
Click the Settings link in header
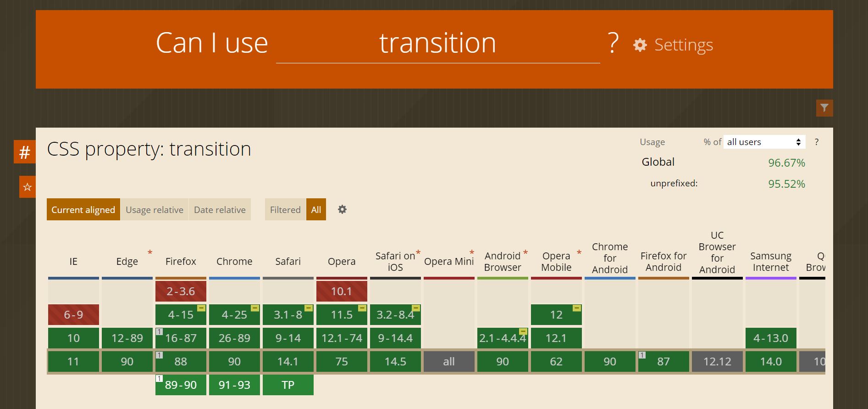pyautogui.click(x=684, y=45)
